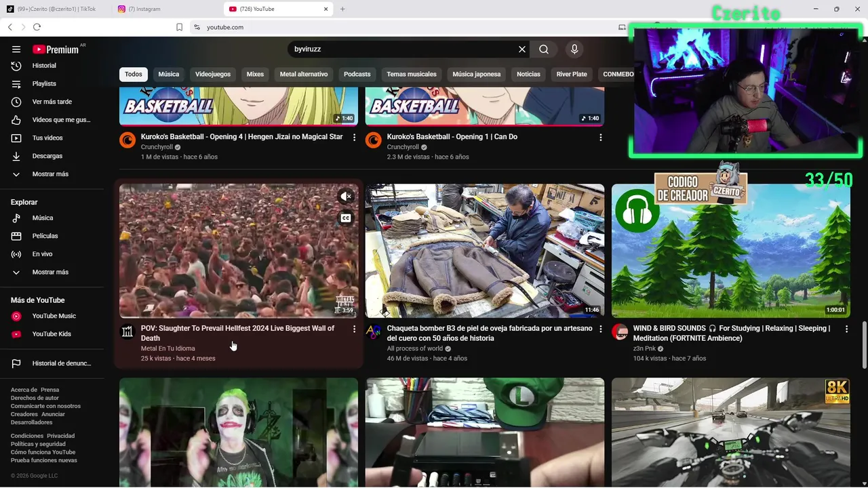Image resolution: width=868 pixels, height=488 pixels.
Task: Open Prueba funciones nuevas footer link
Action: [44, 460]
